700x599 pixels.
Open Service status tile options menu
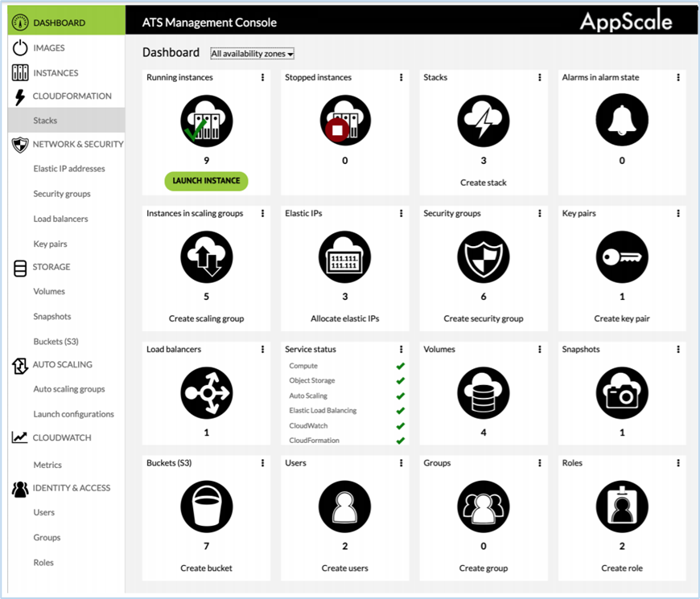401,349
